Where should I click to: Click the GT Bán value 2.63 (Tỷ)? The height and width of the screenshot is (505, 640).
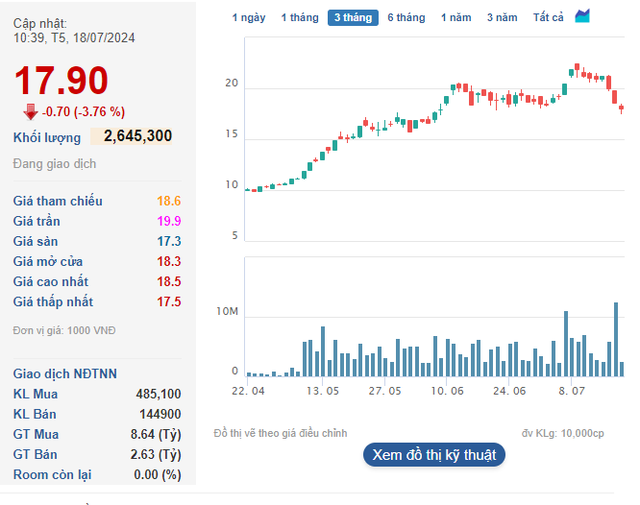click(156, 454)
